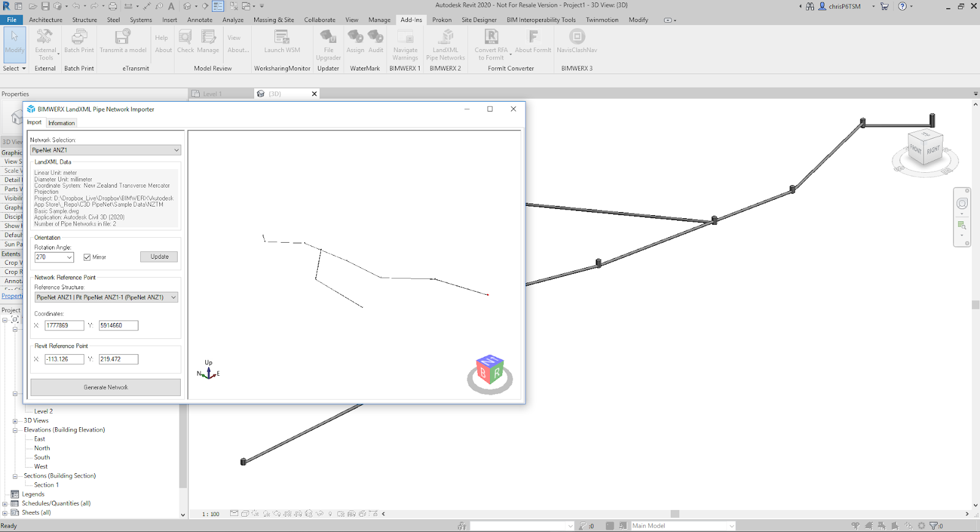Image resolution: width=980 pixels, height=532 pixels.
Task: Click the Save icon in quick access toolbar
Action: (x=45, y=6)
